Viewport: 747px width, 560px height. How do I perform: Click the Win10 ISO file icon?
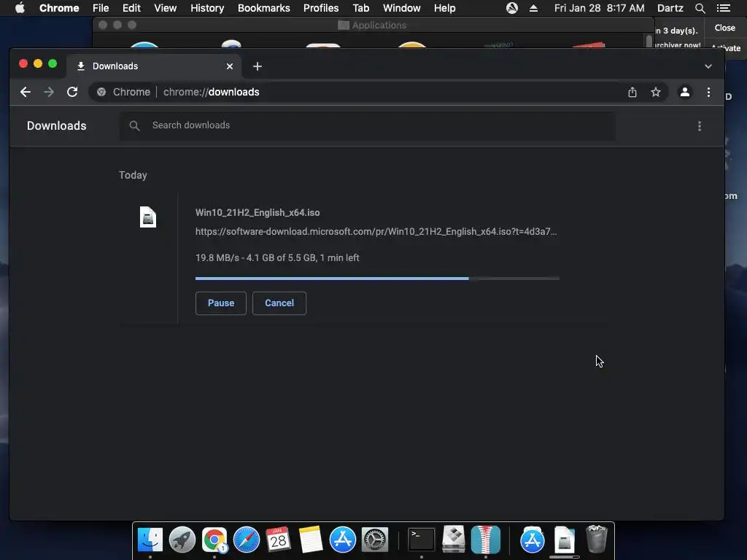147,217
